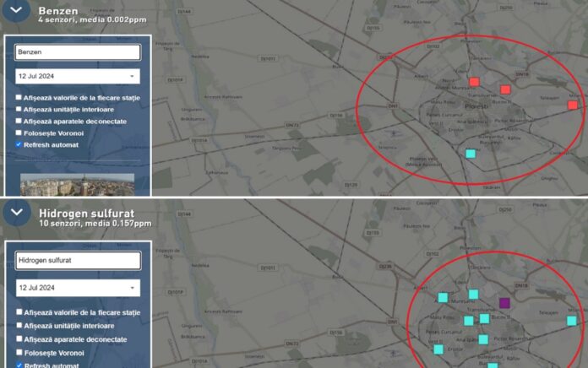Open the 12 Jul 2024 dropdown in Hidrogen sulfurat panel
The height and width of the screenshot is (368, 588).
(x=78, y=288)
